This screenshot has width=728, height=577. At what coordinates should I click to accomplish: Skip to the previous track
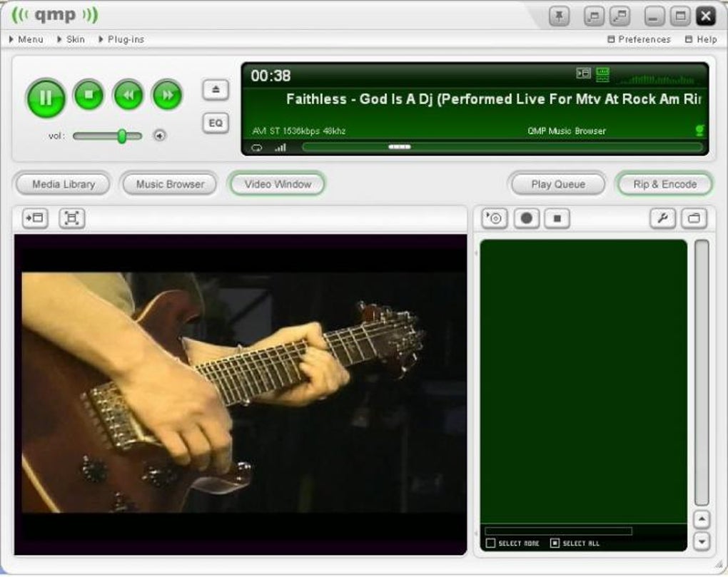tap(128, 95)
